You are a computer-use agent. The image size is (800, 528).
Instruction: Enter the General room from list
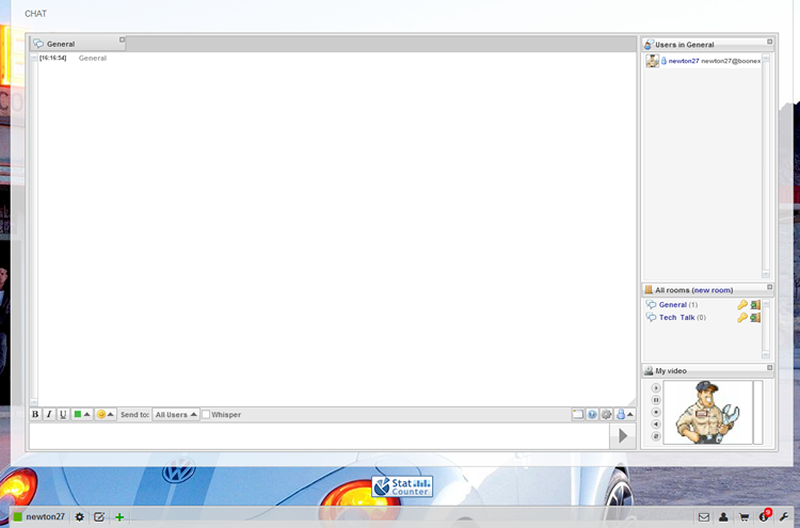(672, 305)
